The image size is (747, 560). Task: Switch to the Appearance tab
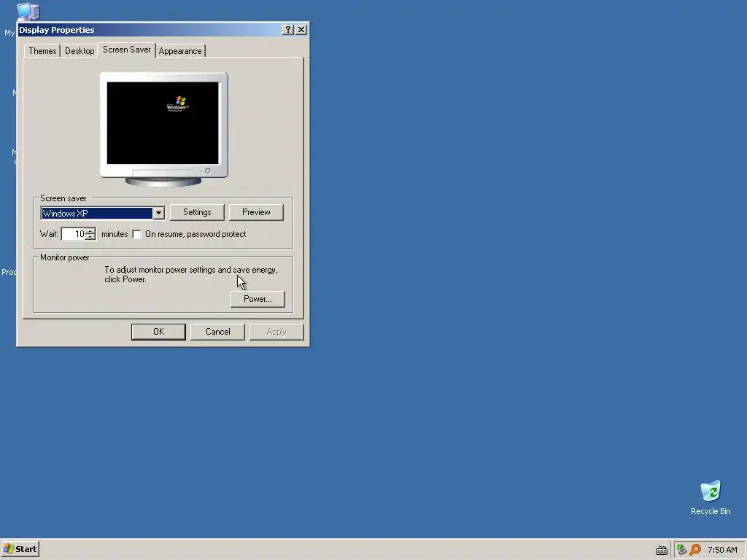pyautogui.click(x=180, y=51)
